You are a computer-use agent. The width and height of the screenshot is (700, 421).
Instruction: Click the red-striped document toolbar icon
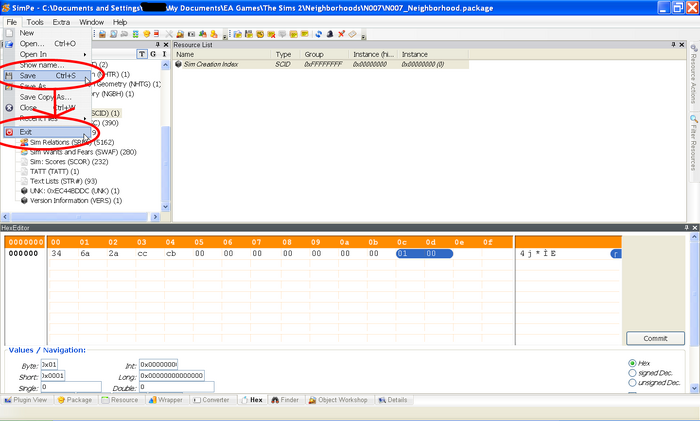coord(156,34)
